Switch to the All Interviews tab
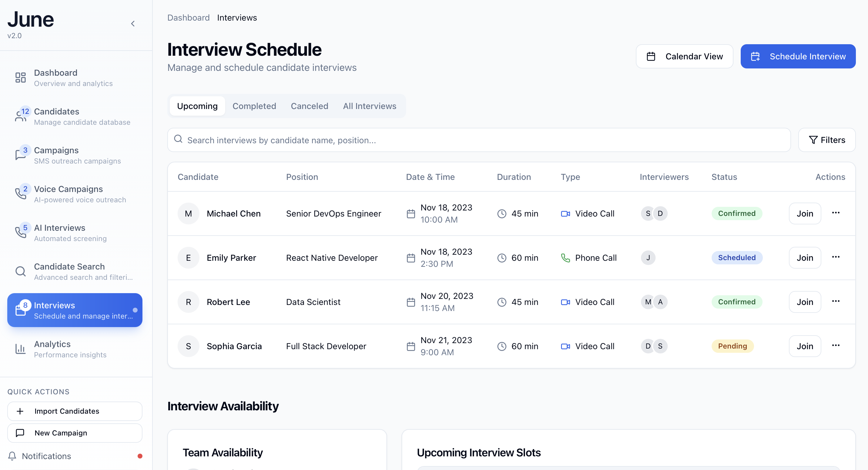This screenshot has height=470, width=868. click(370, 106)
